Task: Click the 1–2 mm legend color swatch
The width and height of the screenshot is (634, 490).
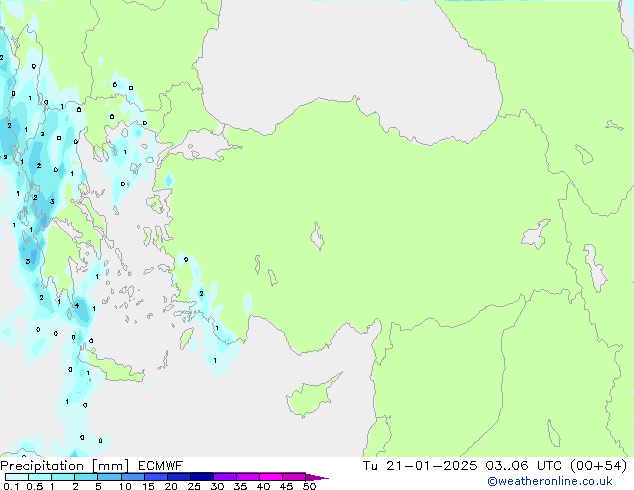Action: point(63,477)
